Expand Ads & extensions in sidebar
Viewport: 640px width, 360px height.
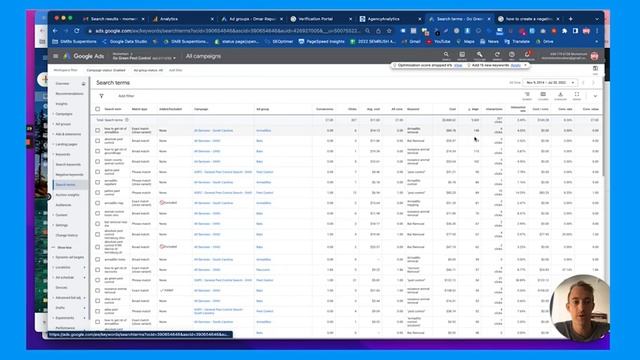pos(68,134)
